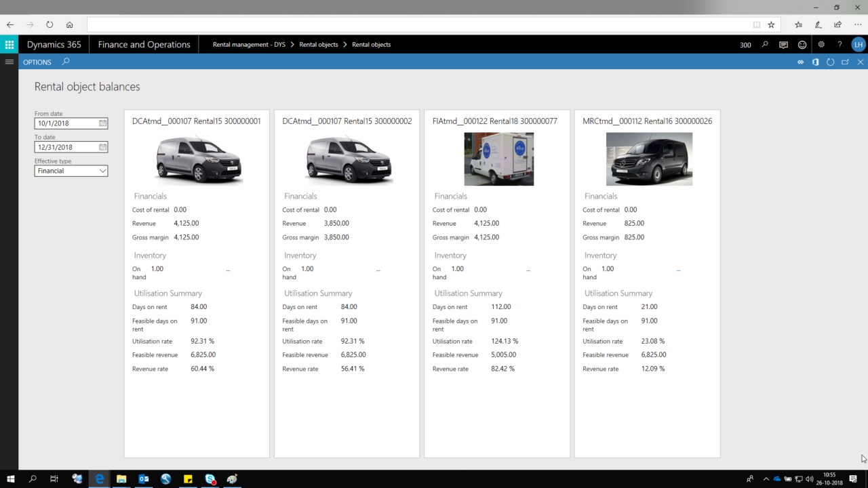This screenshot has height=488, width=868.
Task: Open Outlook from the taskbar
Action: pyautogui.click(x=144, y=479)
